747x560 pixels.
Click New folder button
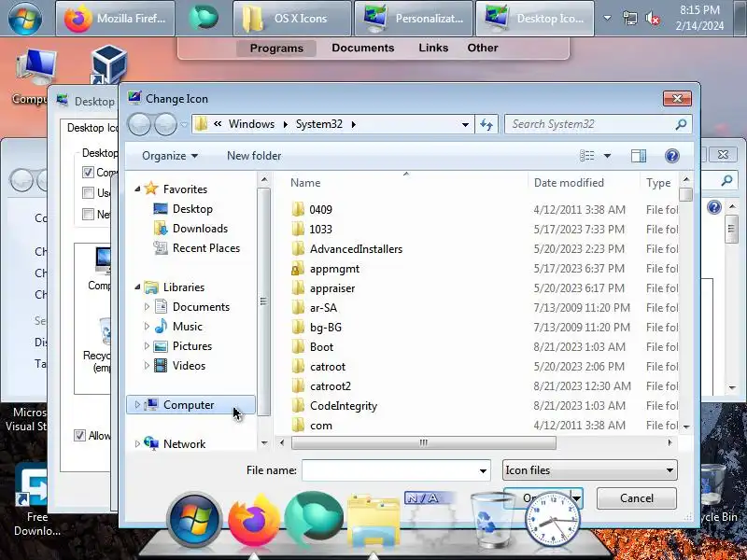pyautogui.click(x=254, y=156)
